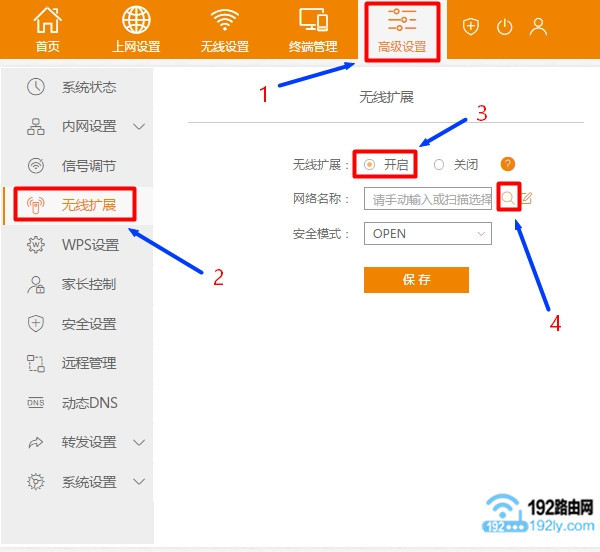The width and height of the screenshot is (600, 552).
Task: Switch to the 终端管理 tab
Action: 314,30
